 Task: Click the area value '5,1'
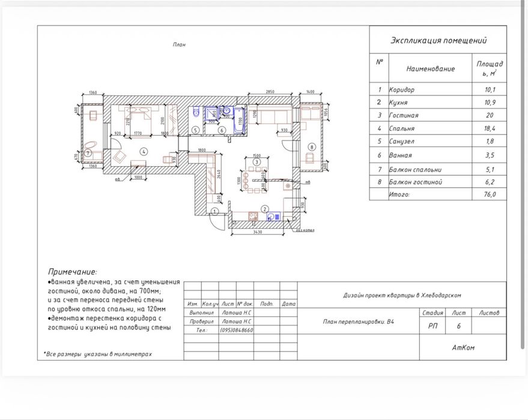coord(490,170)
